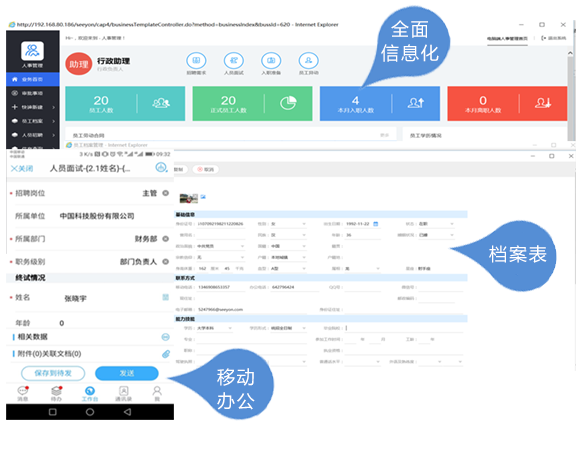The image size is (580, 460).
Task: Open the 员工异动 circular icon
Action: [x=308, y=60]
